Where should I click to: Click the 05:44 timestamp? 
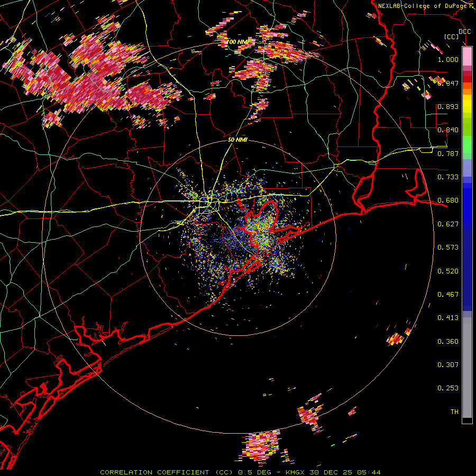[369, 472]
